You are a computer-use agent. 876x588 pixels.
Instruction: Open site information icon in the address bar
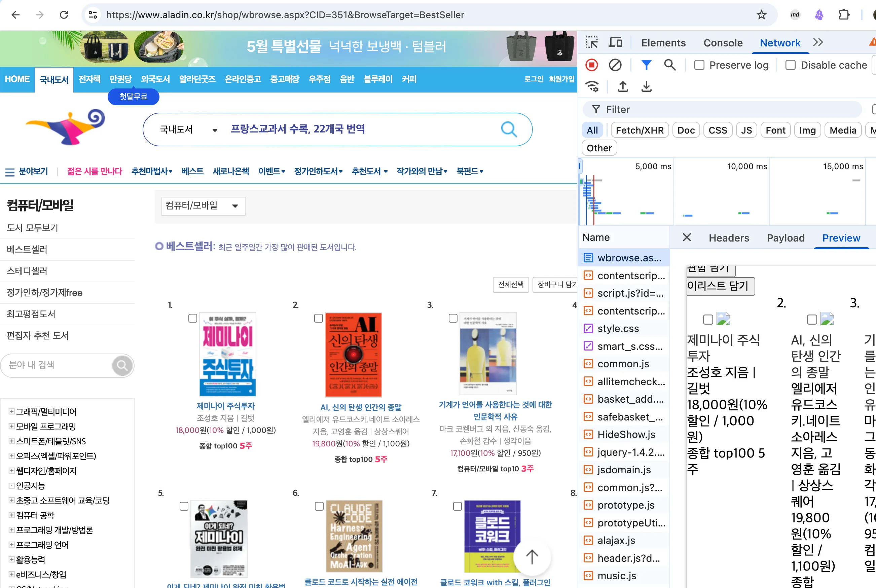pyautogui.click(x=93, y=15)
